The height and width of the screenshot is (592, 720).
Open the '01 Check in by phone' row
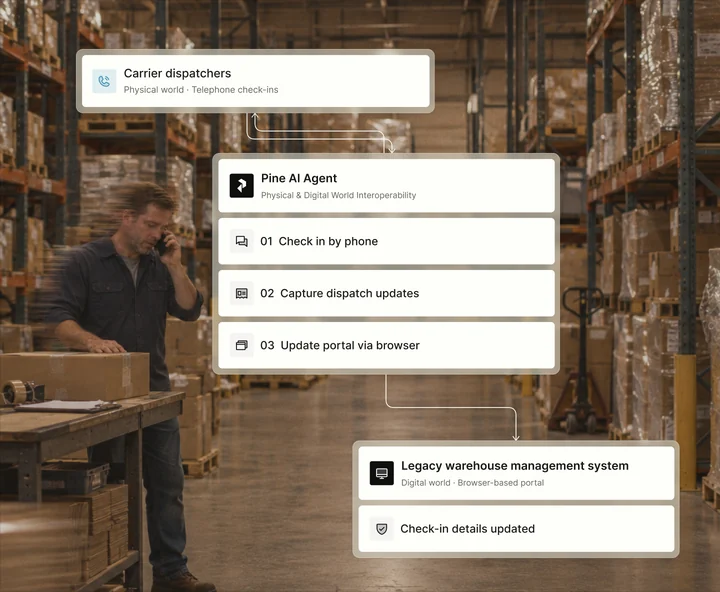pos(386,241)
